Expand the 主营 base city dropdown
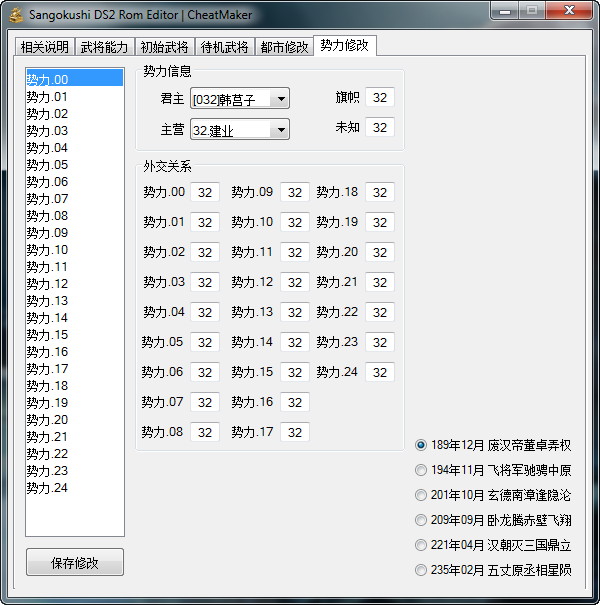 280,130
